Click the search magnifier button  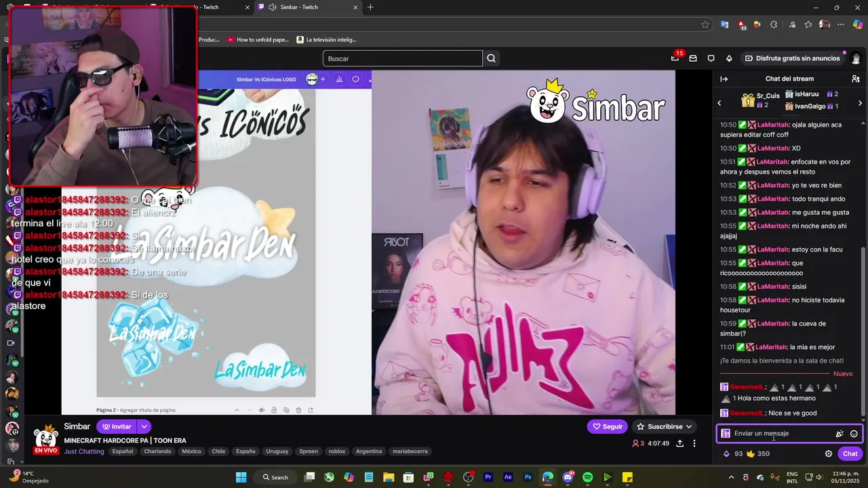coord(492,58)
